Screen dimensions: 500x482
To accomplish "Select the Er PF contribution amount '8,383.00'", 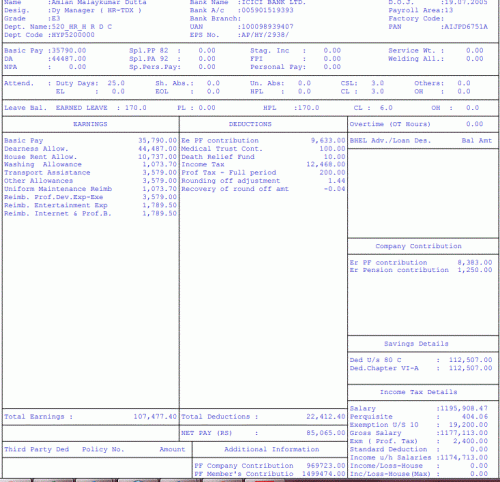I will click(475, 263).
